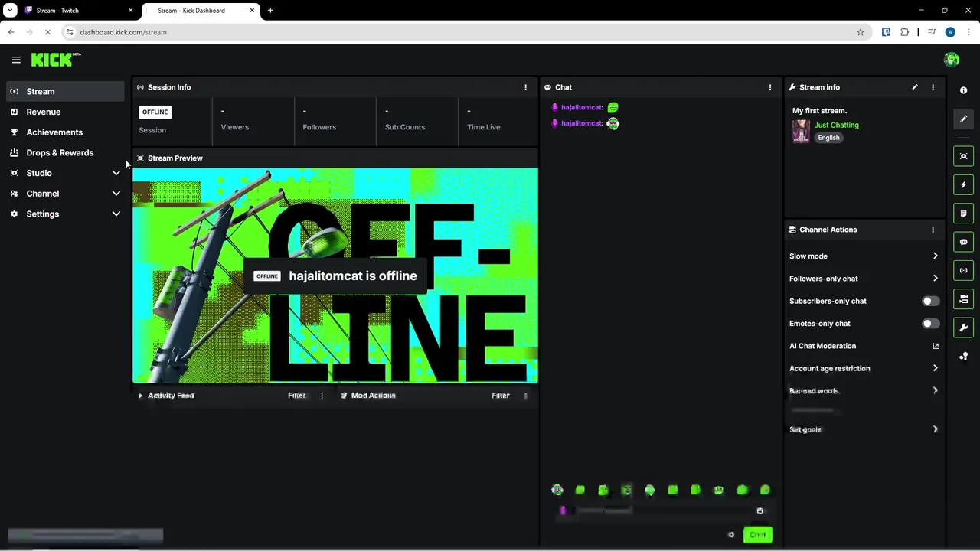Screen dimensions: 980x551
Task: Send message with green Chat button
Action: [x=757, y=535]
